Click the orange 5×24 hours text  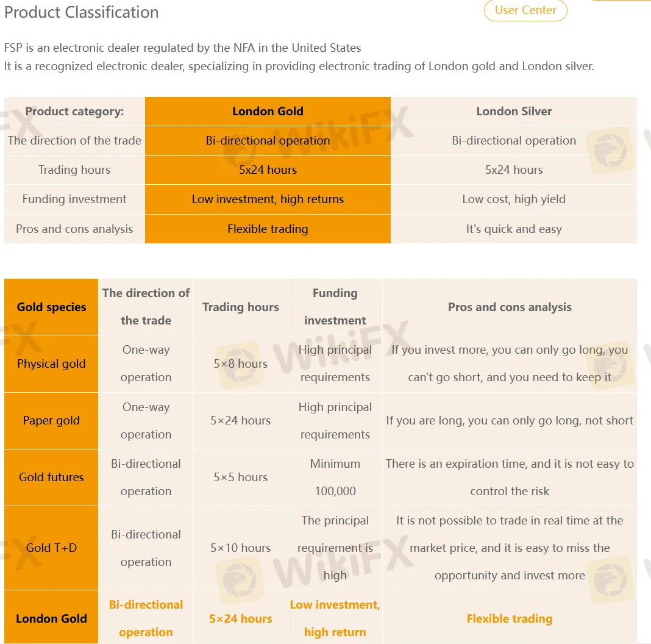click(x=240, y=618)
